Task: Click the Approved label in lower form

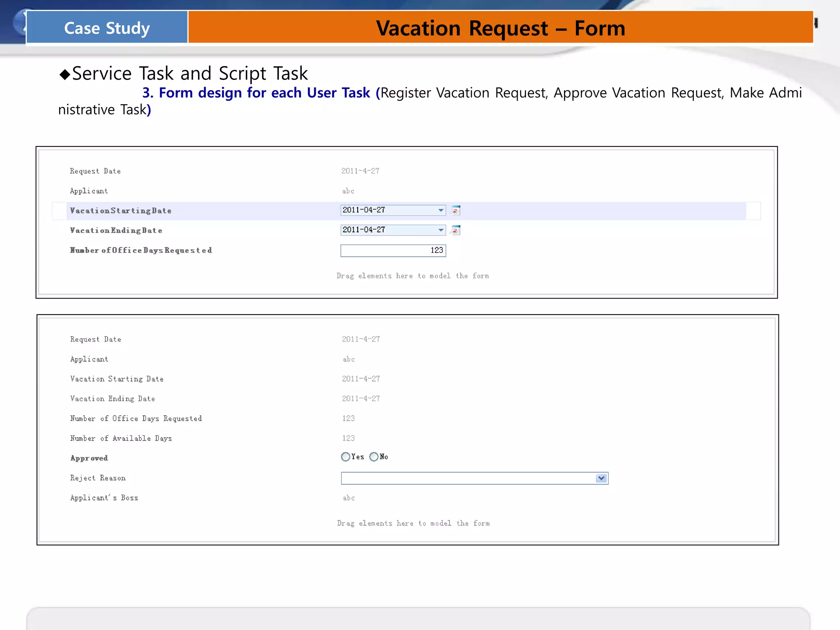Action: tap(89, 458)
